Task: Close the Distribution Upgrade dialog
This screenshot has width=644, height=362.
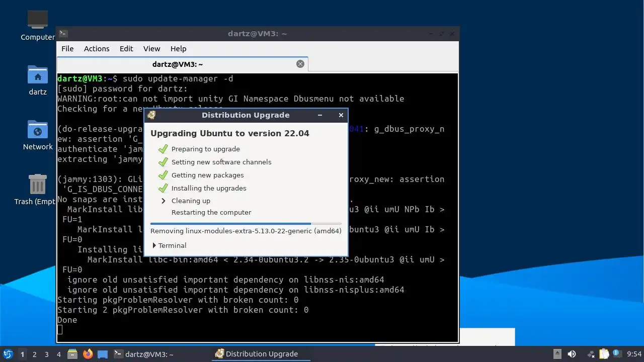Action: tap(341, 115)
